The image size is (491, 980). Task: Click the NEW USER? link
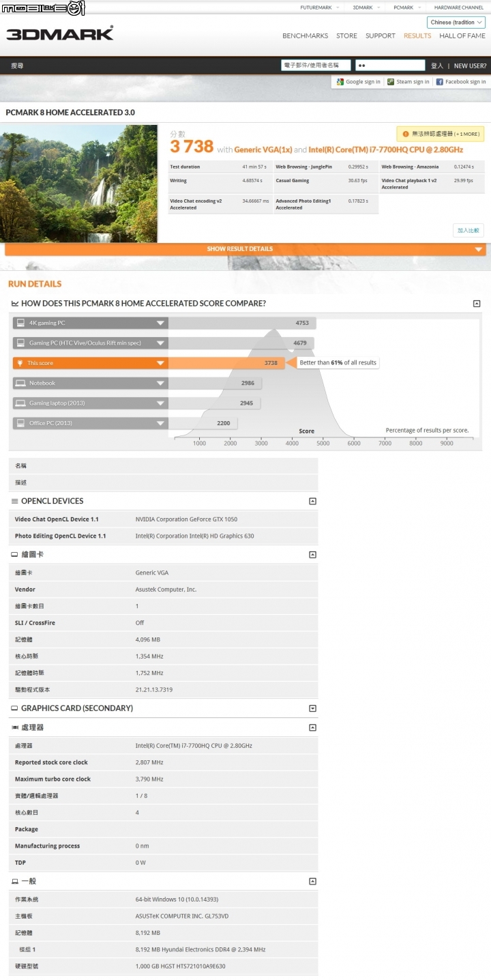(x=470, y=66)
